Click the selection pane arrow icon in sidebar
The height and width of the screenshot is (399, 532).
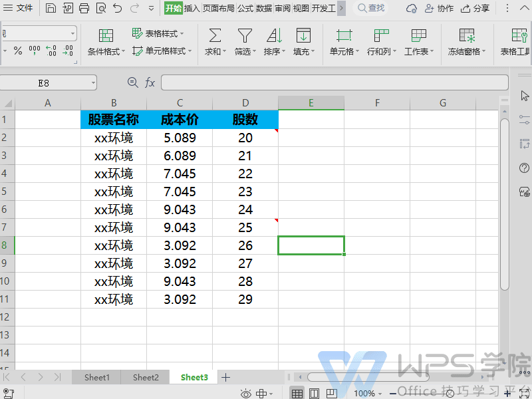point(525,96)
